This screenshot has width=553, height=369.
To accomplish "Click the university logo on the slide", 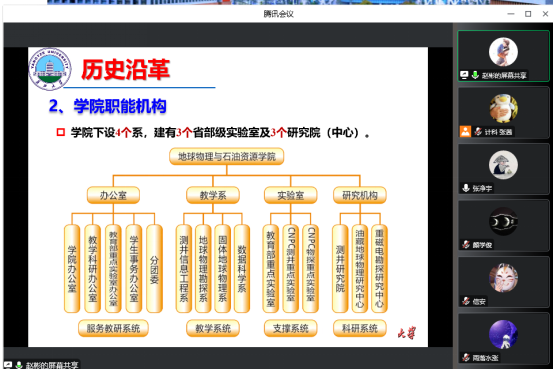I will coord(50,69).
